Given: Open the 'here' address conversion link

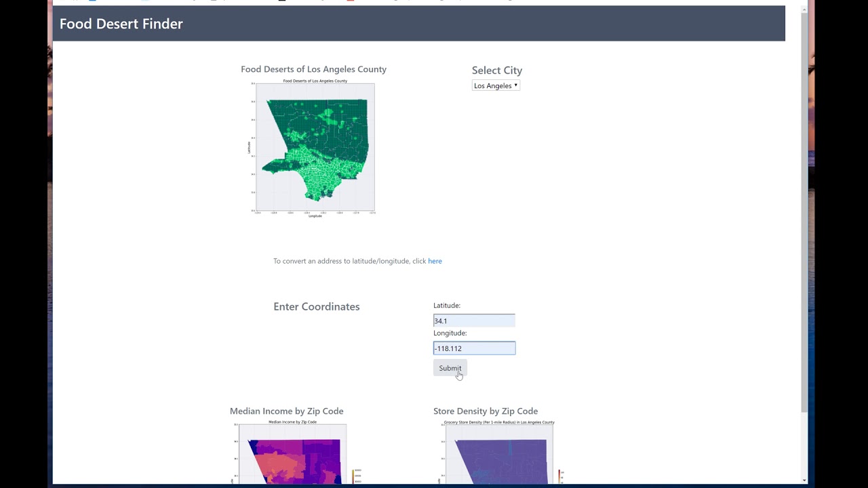Looking at the screenshot, I should click(435, 261).
